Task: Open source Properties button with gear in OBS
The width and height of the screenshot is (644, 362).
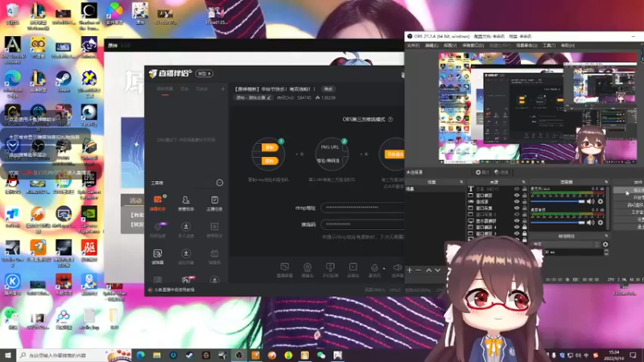Action: click(x=482, y=172)
